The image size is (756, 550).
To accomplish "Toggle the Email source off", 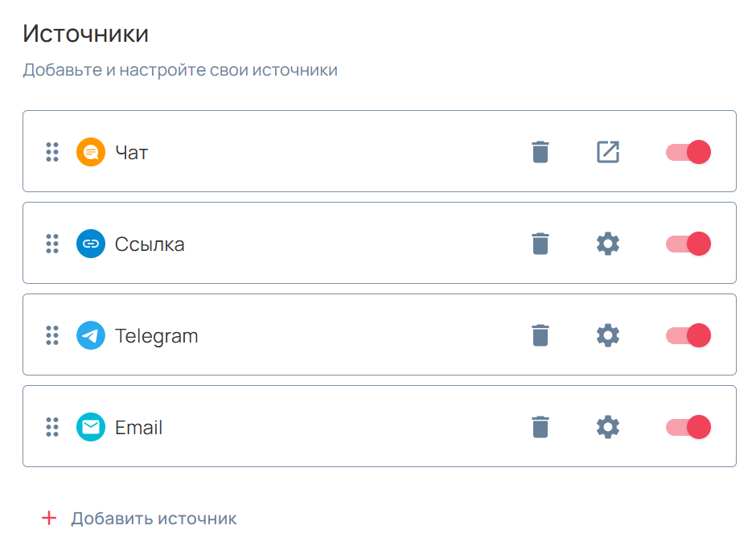I will click(689, 426).
